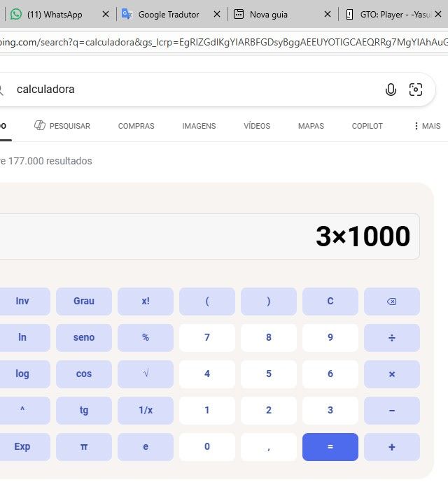Close the WhatsApp browser tab
The image size is (448, 482).
[106, 14]
